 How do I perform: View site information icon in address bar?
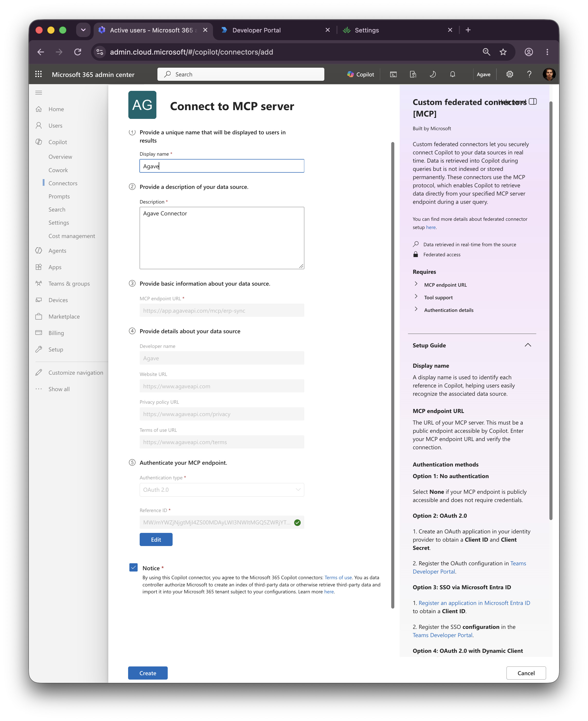tap(100, 52)
